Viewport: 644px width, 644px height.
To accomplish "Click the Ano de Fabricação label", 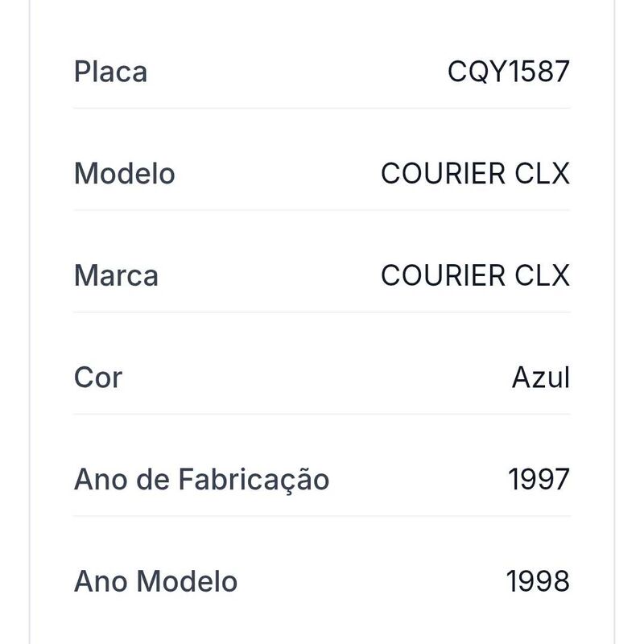I will pos(202,479).
